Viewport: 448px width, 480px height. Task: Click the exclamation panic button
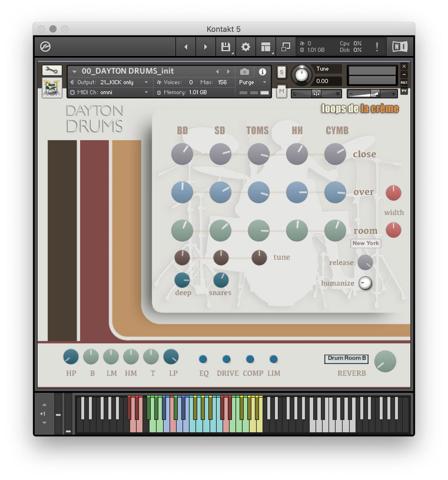[377, 47]
